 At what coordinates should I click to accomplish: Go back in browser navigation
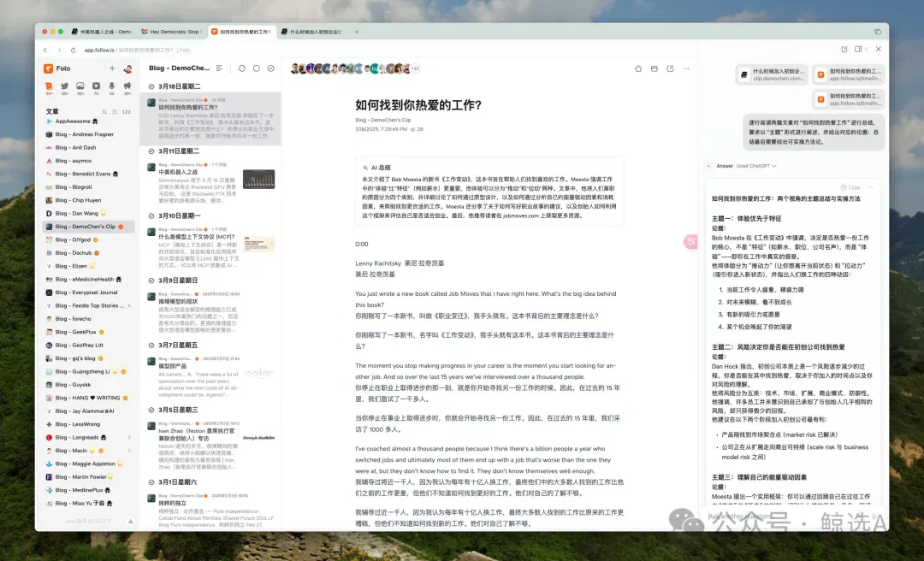[x=46, y=50]
